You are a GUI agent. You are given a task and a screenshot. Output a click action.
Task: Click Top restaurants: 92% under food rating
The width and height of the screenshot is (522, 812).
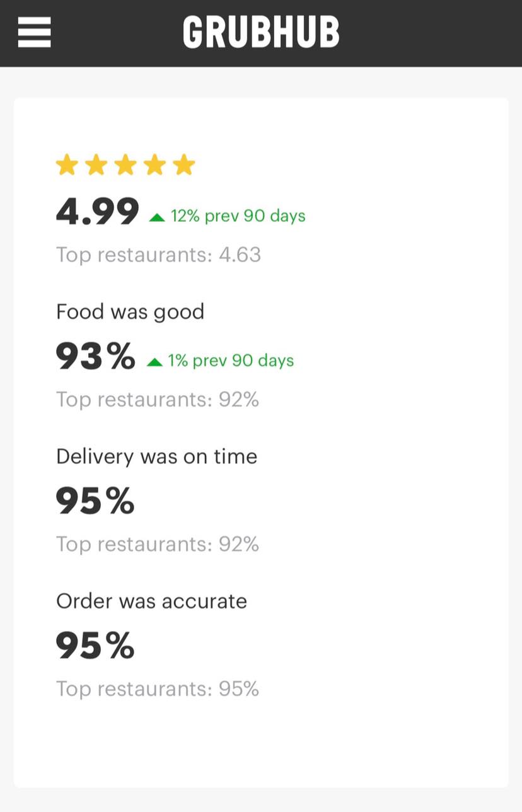(158, 400)
